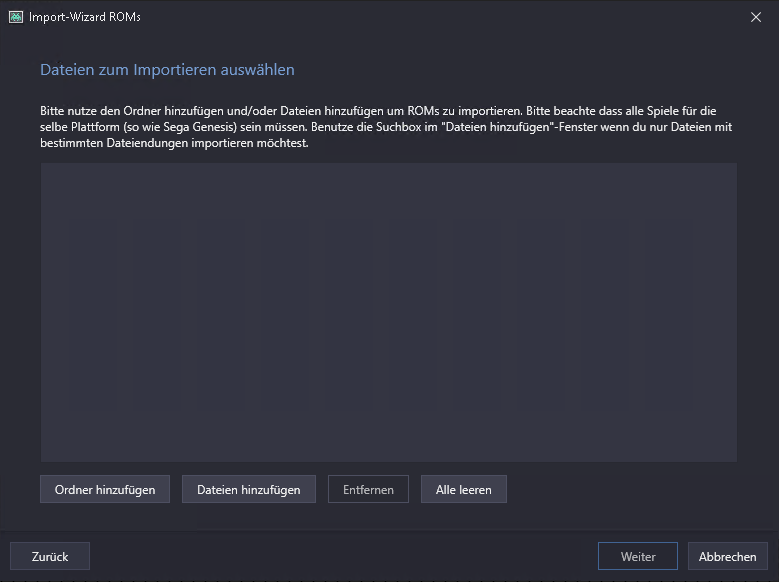The image size is (779, 582).
Task: Cancel the wizard via "Abbrechen"
Action: click(x=727, y=556)
